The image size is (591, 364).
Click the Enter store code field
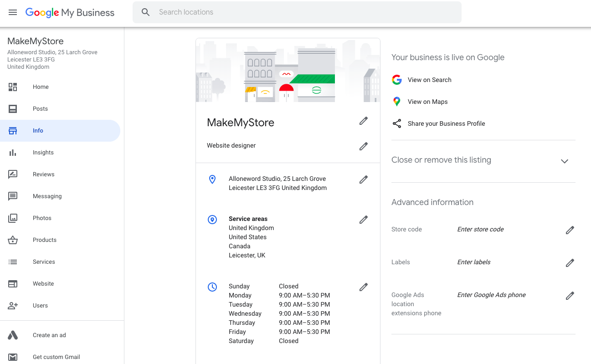click(x=480, y=229)
